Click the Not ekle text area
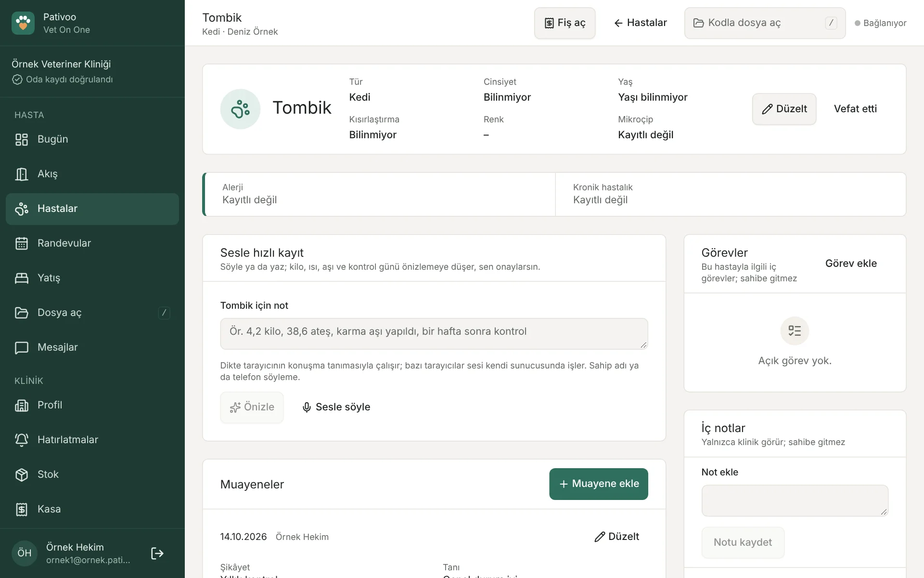The height and width of the screenshot is (578, 924). coord(795,500)
